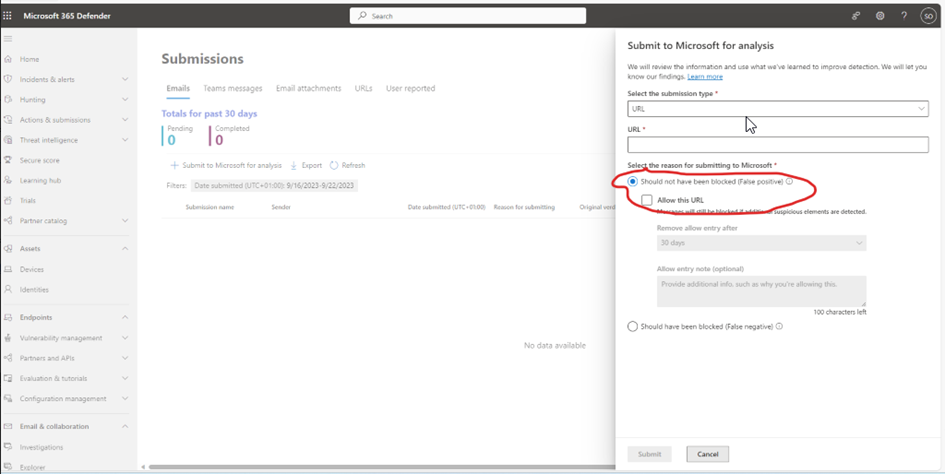Click the Incidents & alerts shield icon
This screenshot has width=945, height=474.
coord(8,79)
